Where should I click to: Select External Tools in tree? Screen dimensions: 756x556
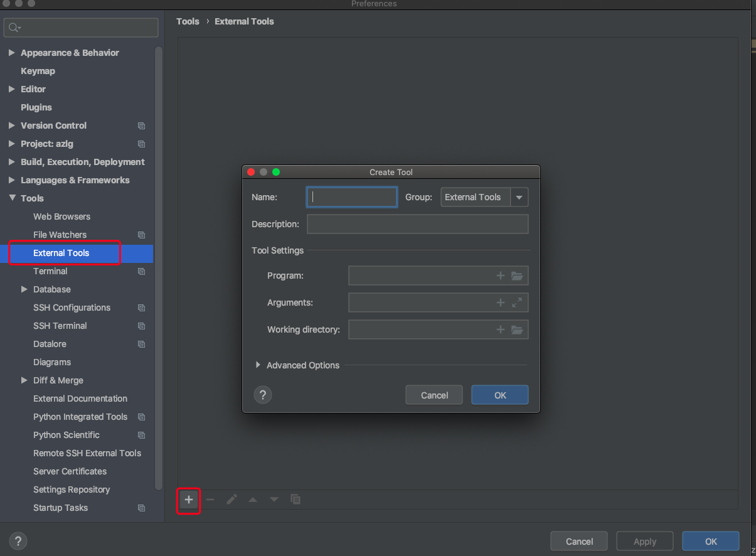pyautogui.click(x=61, y=253)
